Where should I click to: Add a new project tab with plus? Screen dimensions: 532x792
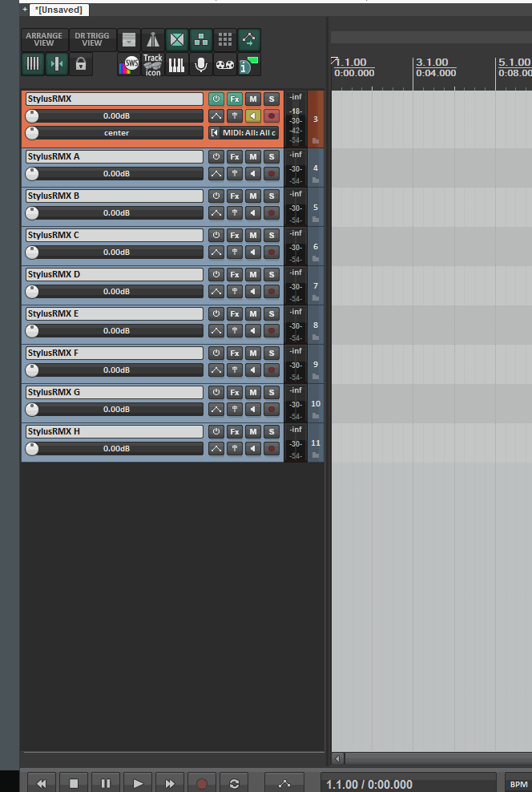(x=25, y=9)
